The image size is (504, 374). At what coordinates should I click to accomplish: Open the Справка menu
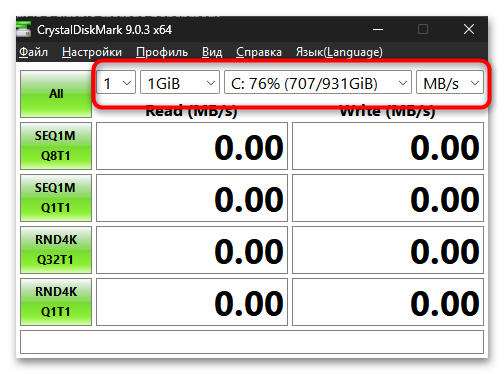tap(259, 52)
